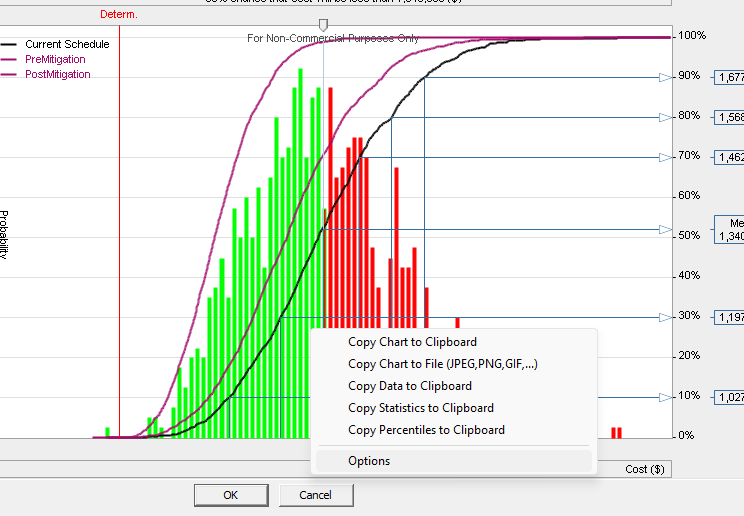The height and width of the screenshot is (516, 744).
Task: Open Options from the context menu
Action: pos(369,461)
